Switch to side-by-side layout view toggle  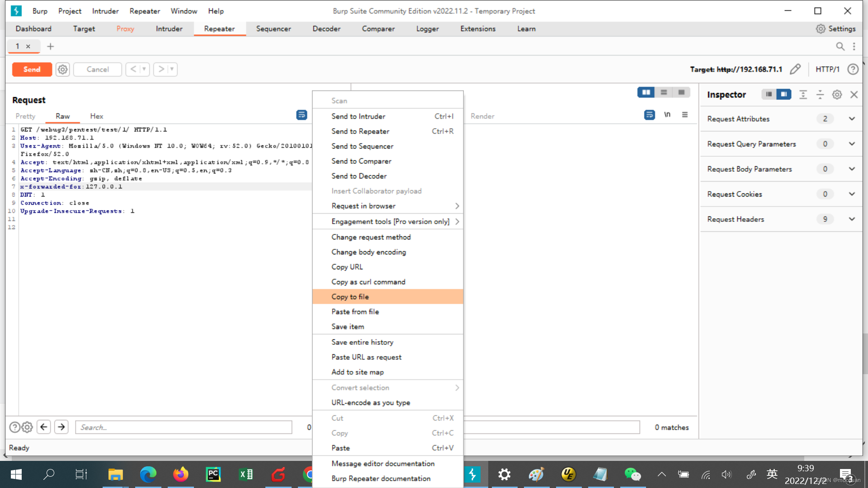tap(646, 92)
